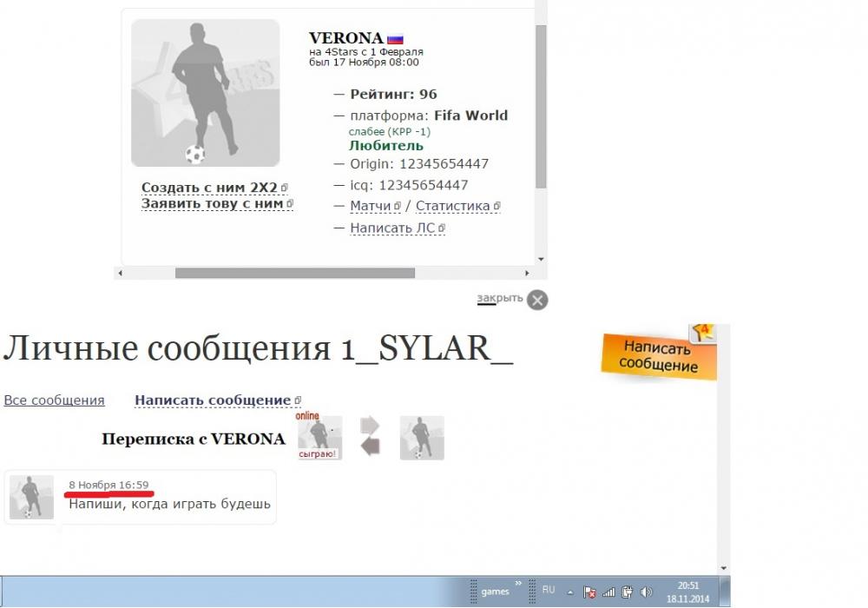Click the power plug battery tray icon
This screenshot has width=868, height=608.
627,592
